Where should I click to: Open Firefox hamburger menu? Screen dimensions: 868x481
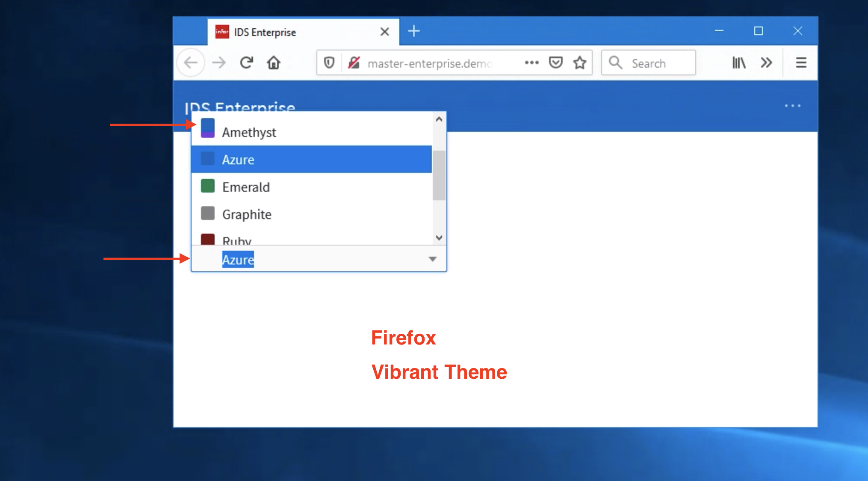point(801,63)
